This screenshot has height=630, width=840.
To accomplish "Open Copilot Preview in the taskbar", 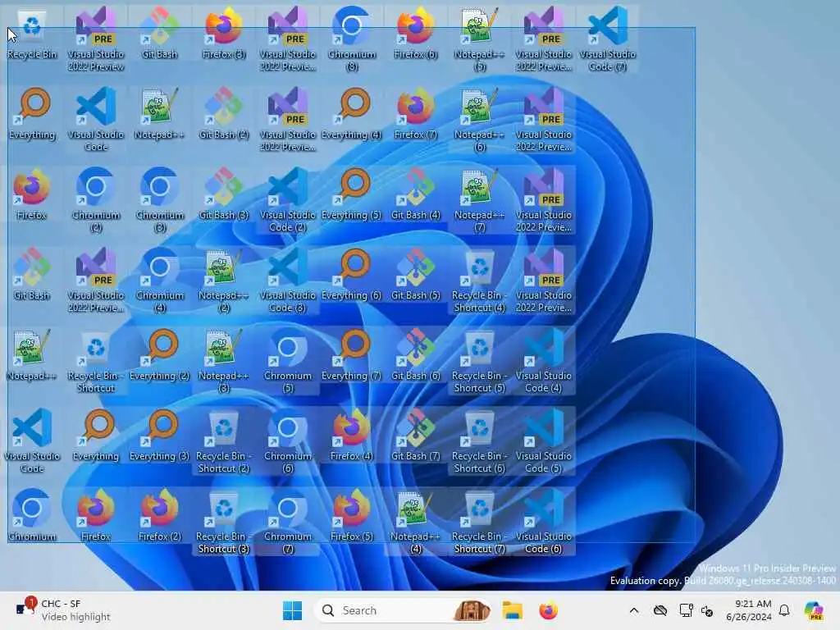I will [x=814, y=610].
